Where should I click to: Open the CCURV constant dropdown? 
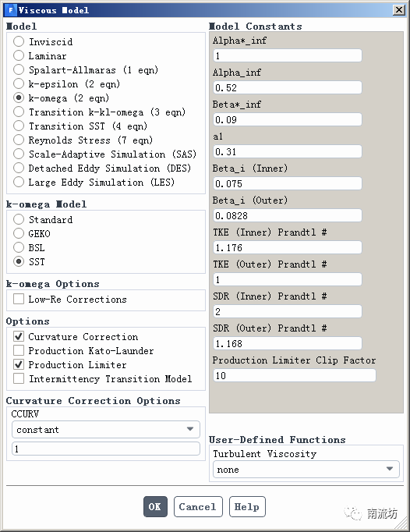[x=106, y=430]
